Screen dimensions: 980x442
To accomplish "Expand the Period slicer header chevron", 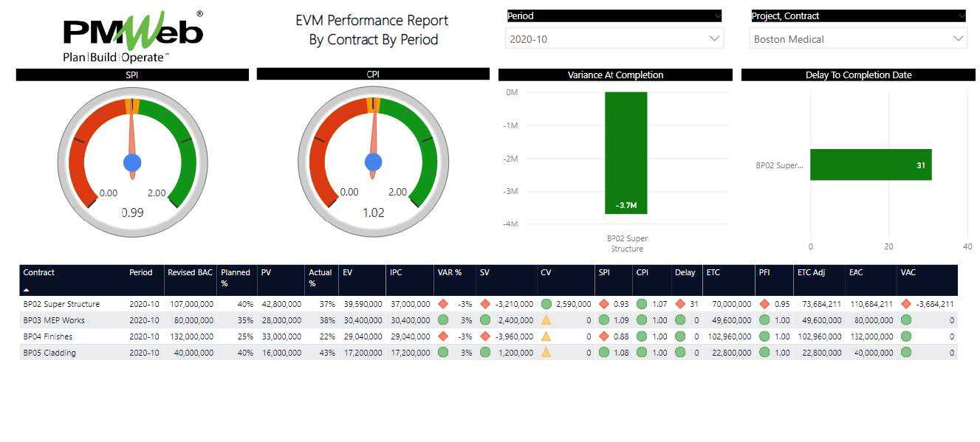I will pos(717,15).
